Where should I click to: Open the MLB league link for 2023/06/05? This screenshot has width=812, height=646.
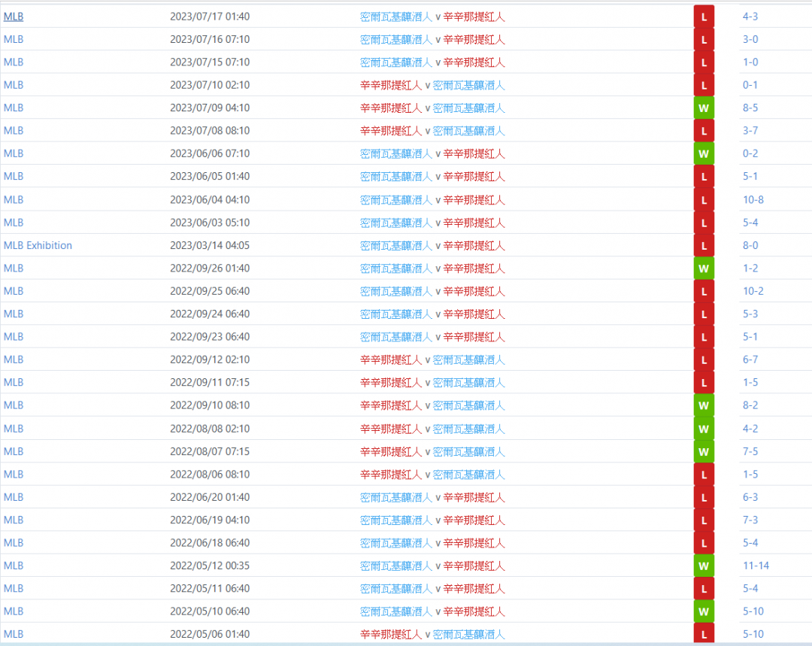click(x=14, y=176)
